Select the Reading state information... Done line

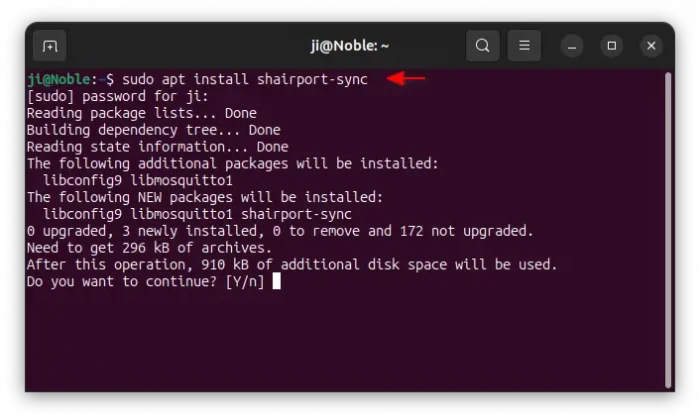click(158, 147)
